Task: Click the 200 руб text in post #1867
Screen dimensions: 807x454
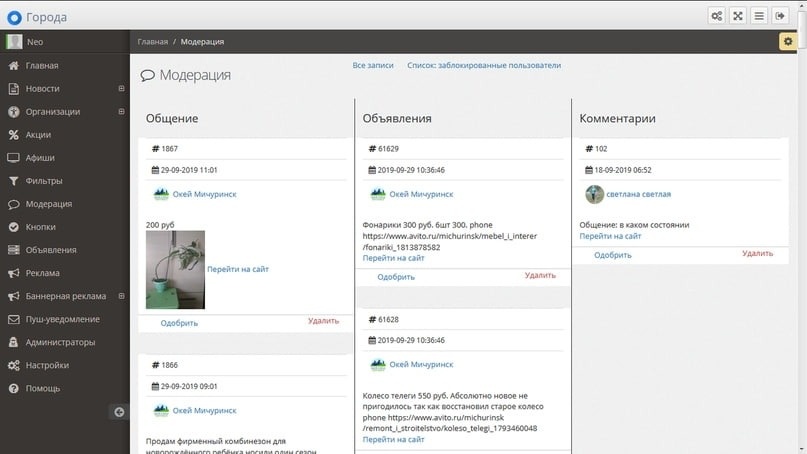Action: 160,225
